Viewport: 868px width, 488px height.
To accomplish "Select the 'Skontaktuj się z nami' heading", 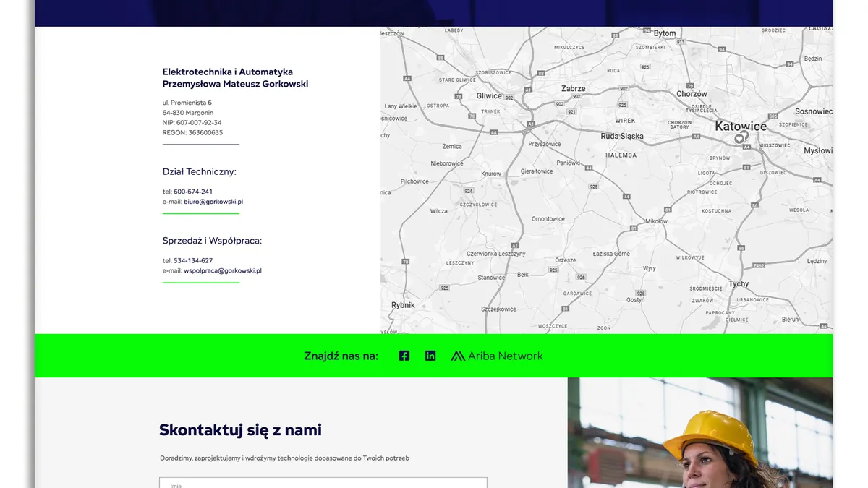I will pyautogui.click(x=240, y=430).
